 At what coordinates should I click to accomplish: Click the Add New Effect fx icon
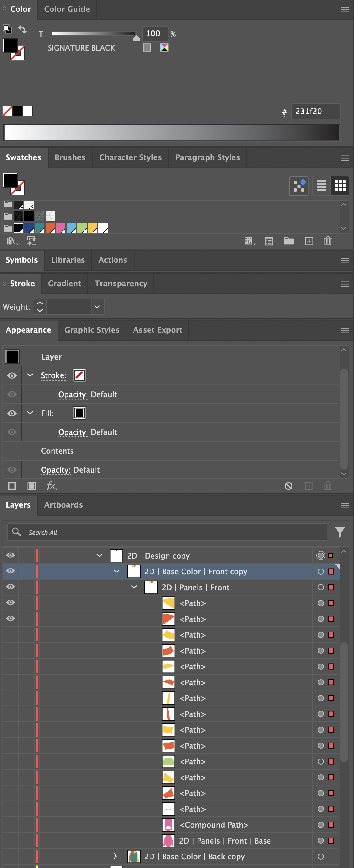click(x=52, y=486)
